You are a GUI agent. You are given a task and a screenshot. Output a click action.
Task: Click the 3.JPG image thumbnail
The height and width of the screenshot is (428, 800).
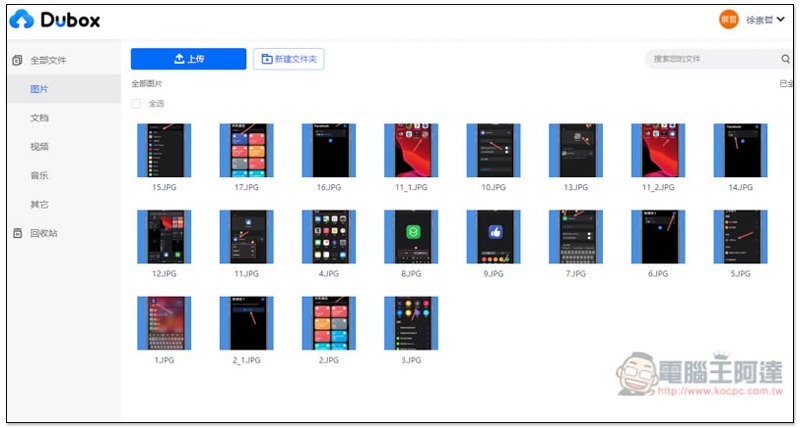click(x=410, y=322)
